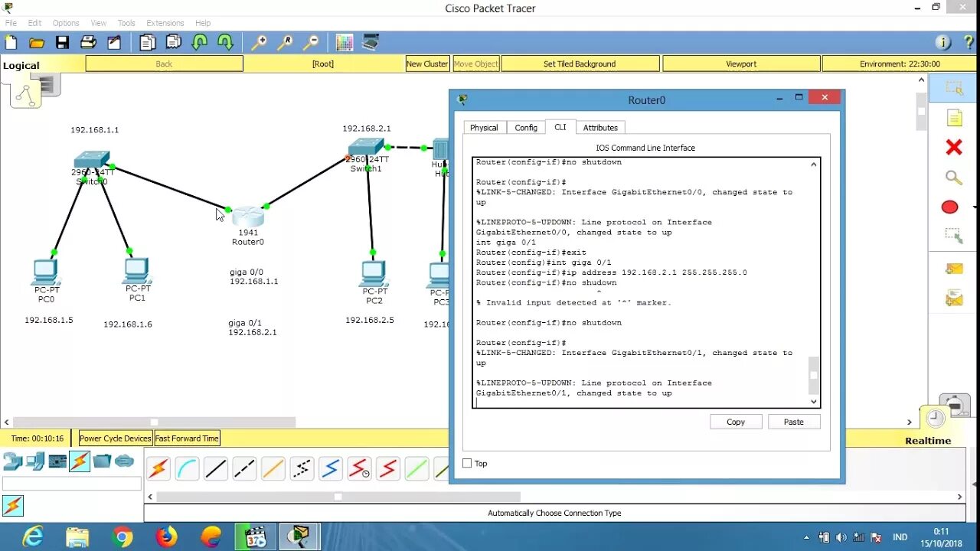The width and height of the screenshot is (980, 551).
Task: Click the Paste button in CLI window
Action: (x=794, y=422)
